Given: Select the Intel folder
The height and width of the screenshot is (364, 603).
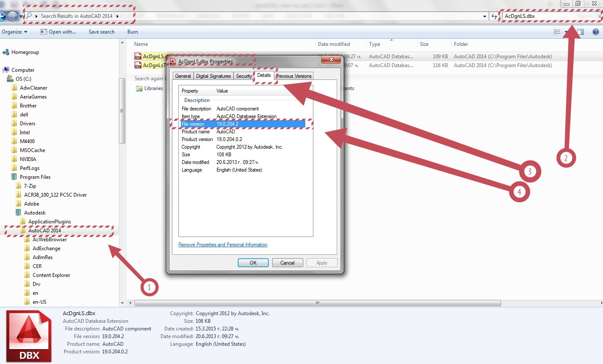Looking at the screenshot, I should tap(21, 133).
